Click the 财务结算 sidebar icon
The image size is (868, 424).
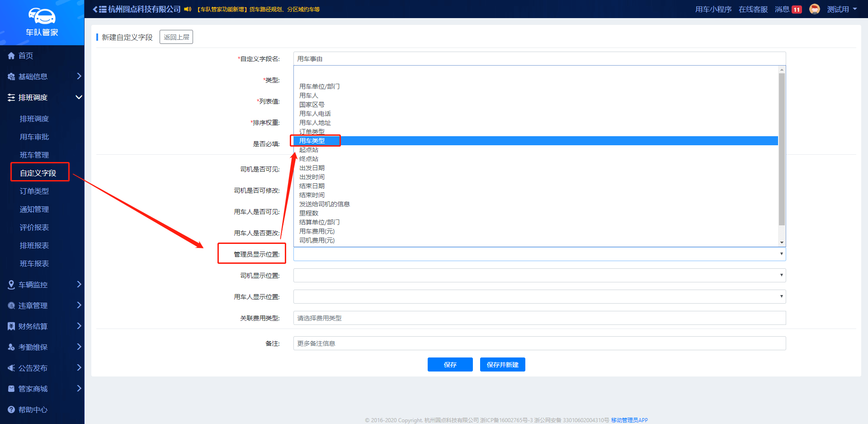point(11,326)
